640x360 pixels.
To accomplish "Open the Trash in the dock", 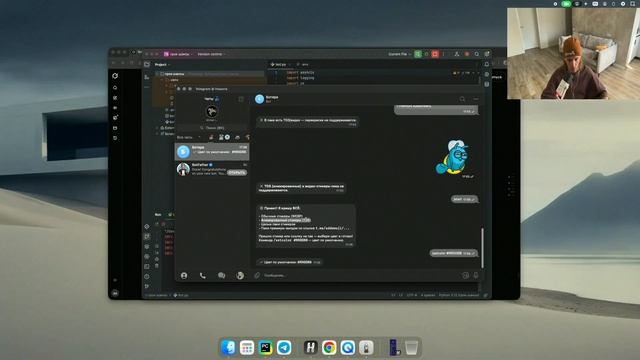I will pyautogui.click(x=411, y=347).
